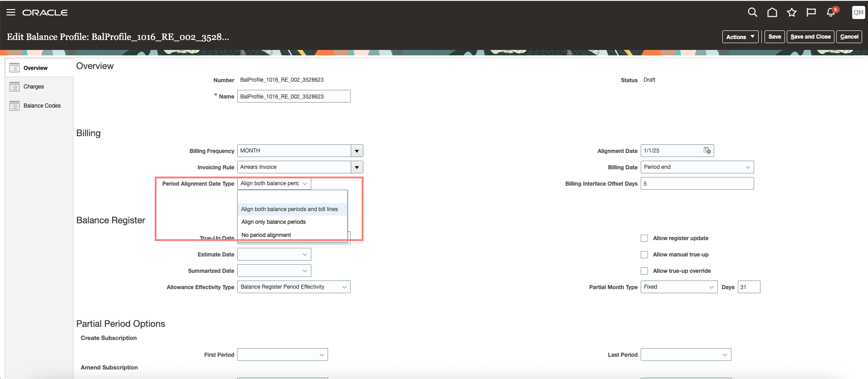Open Last Period dropdown

click(x=686, y=354)
